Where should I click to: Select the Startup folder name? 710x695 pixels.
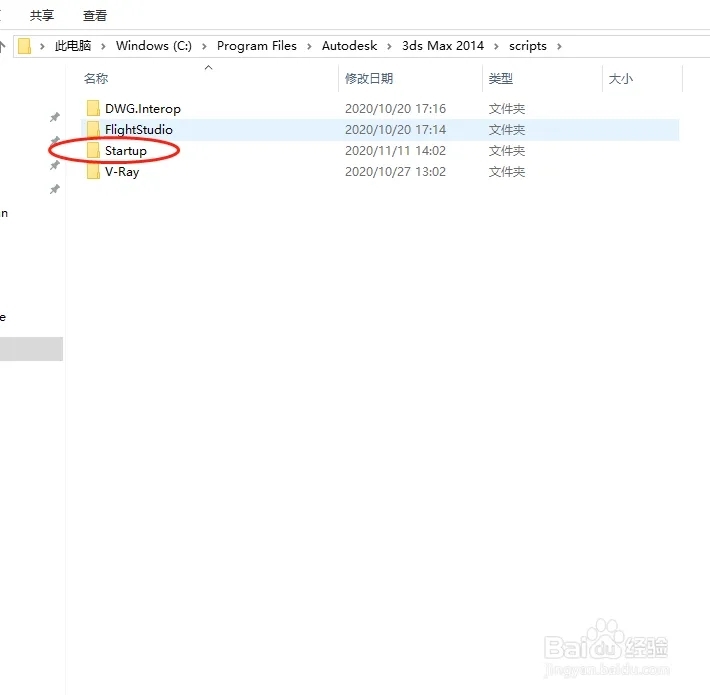point(125,151)
